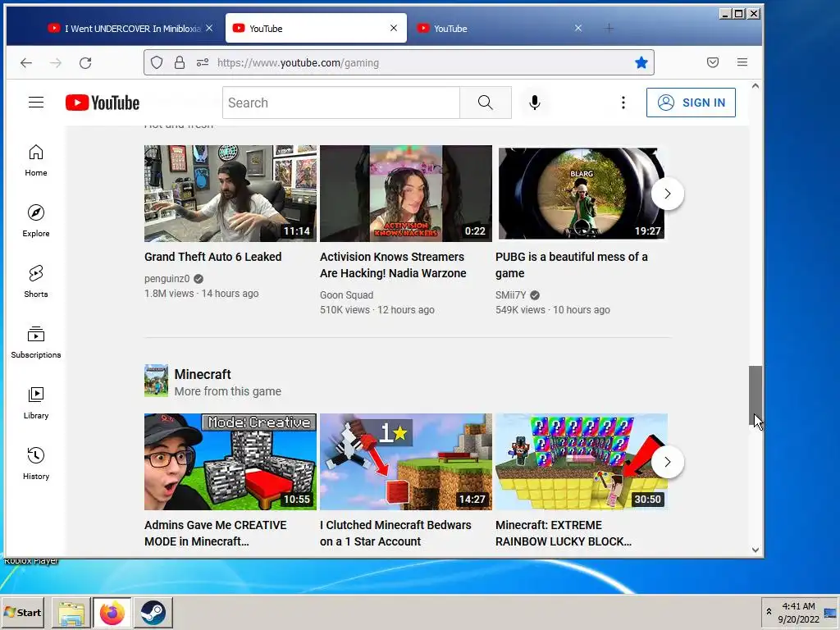Click the page scrollbar thumb
This screenshot has height=630, width=840.
pos(756,396)
